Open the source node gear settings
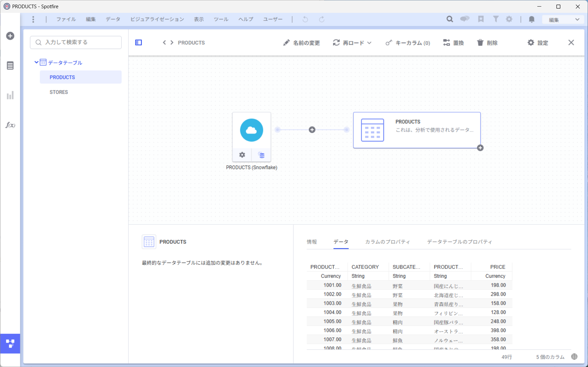Viewport: 588px width, 367px height. (x=242, y=155)
